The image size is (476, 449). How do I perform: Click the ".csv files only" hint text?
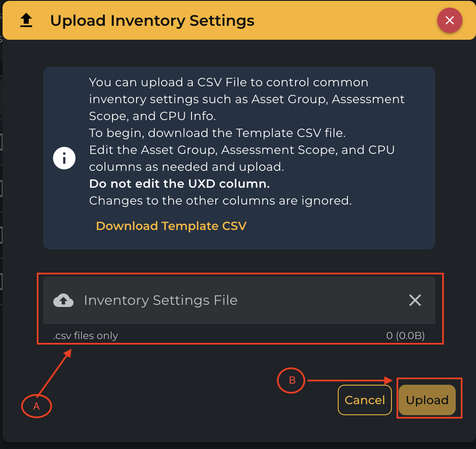[86, 336]
